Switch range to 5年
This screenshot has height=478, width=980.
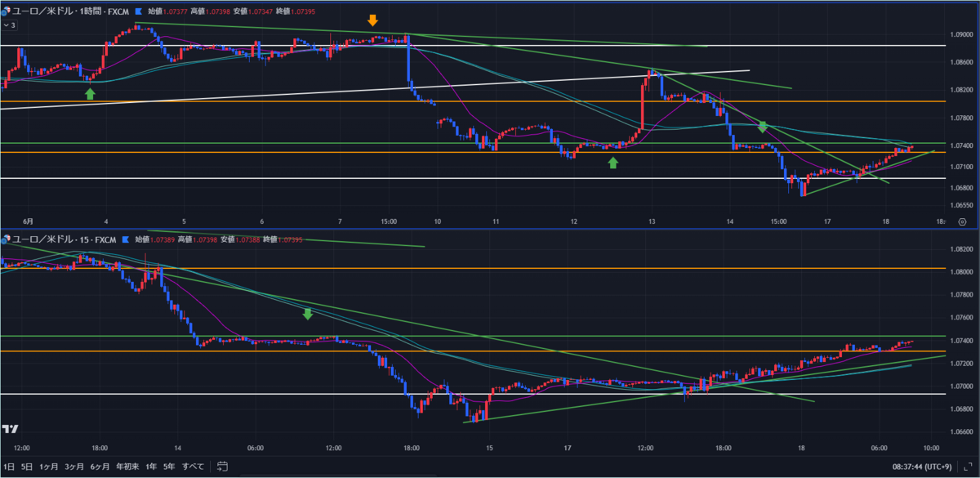[169, 466]
